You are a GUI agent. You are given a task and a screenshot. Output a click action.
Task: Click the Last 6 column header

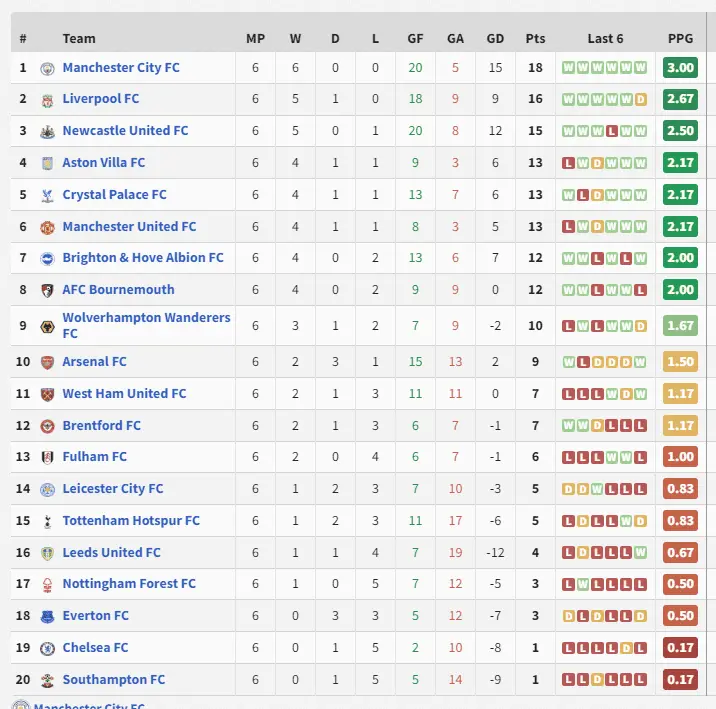(x=605, y=39)
